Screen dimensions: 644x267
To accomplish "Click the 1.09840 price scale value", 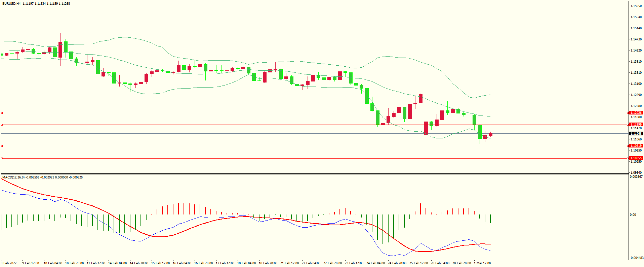I will coord(636,173).
